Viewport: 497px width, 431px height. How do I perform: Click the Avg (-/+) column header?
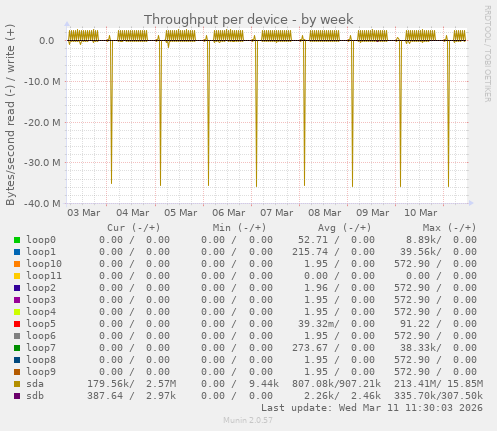(344, 228)
